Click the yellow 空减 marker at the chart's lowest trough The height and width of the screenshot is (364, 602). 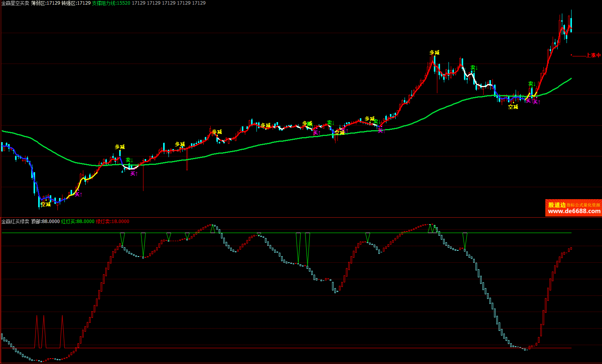click(x=46, y=204)
